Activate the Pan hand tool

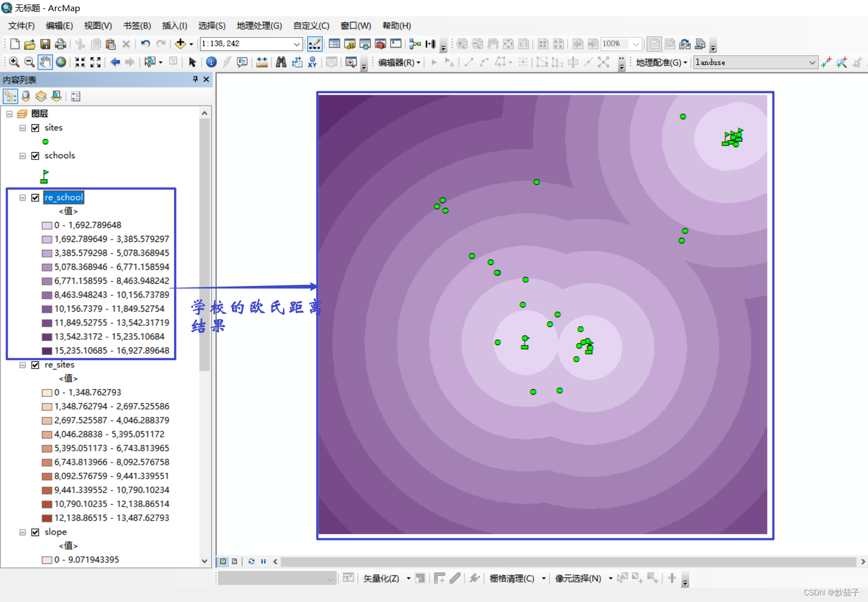pyautogui.click(x=45, y=62)
